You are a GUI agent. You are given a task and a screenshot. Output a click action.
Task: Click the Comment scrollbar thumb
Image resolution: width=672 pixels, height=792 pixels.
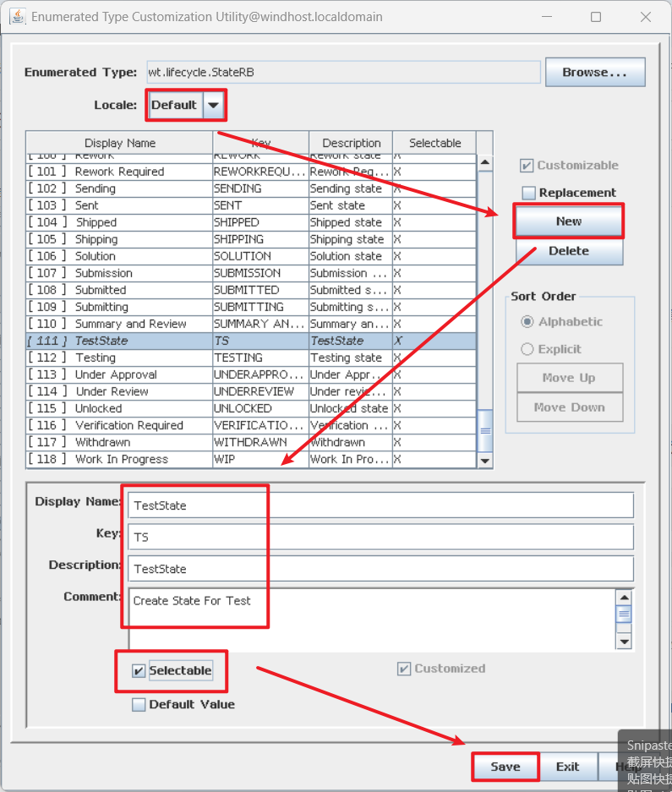pos(625,614)
